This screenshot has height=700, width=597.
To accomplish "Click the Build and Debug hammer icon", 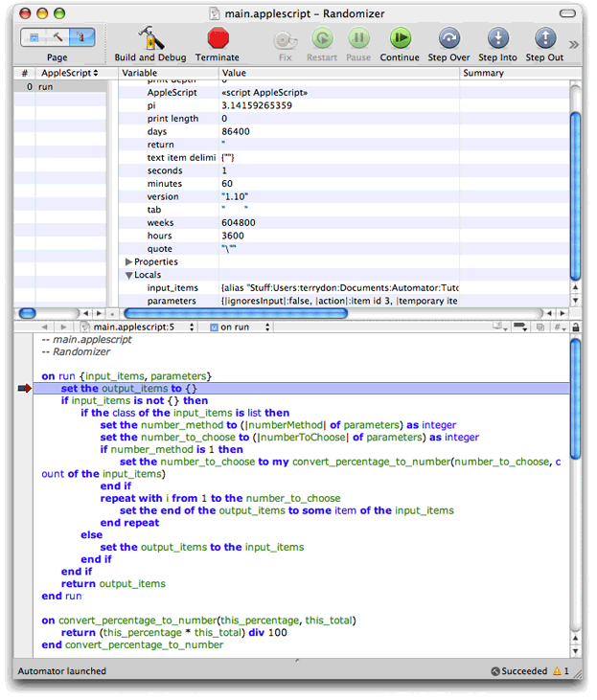I will click(150, 38).
